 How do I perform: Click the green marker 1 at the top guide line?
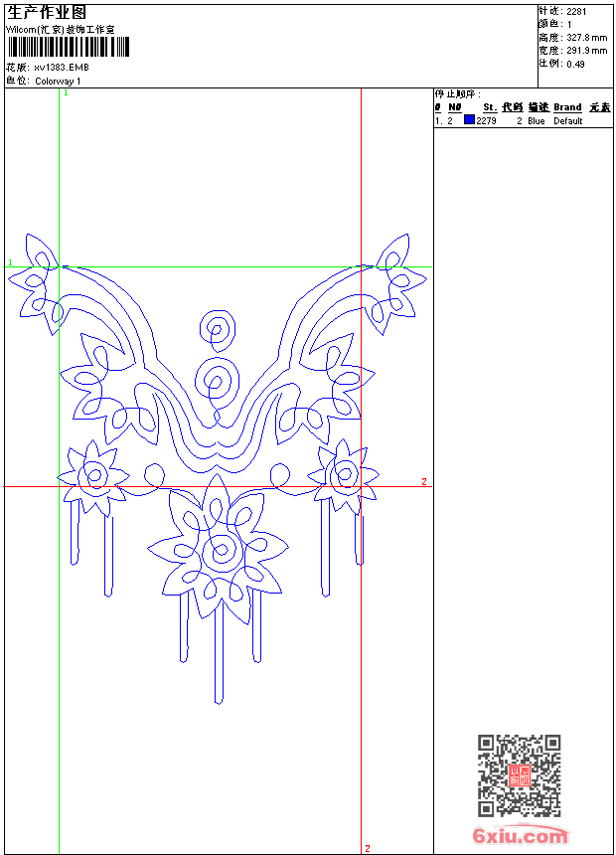click(x=66, y=93)
